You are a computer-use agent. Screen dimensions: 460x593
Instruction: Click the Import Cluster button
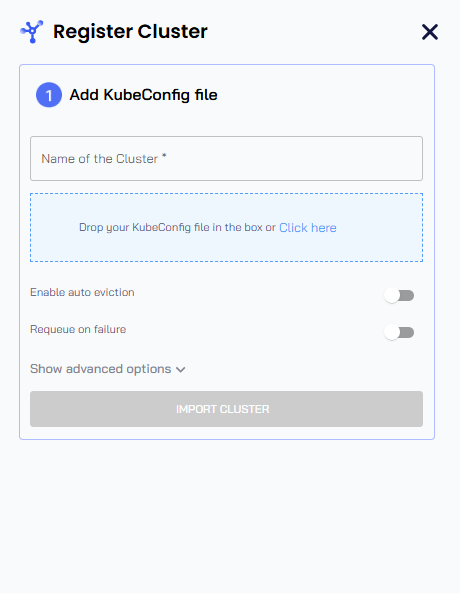[x=226, y=409]
